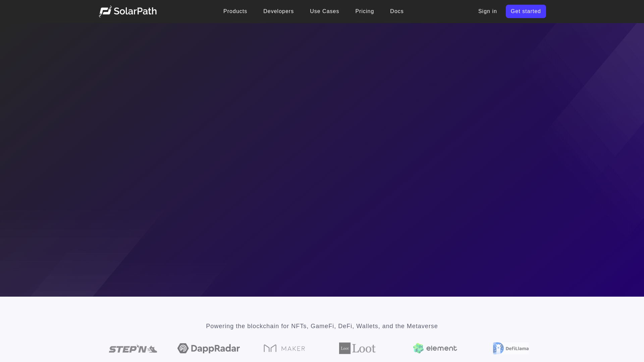Image resolution: width=644 pixels, height=362 pixels.
Task: Open the Developers menu
Action: pos(278,11)
